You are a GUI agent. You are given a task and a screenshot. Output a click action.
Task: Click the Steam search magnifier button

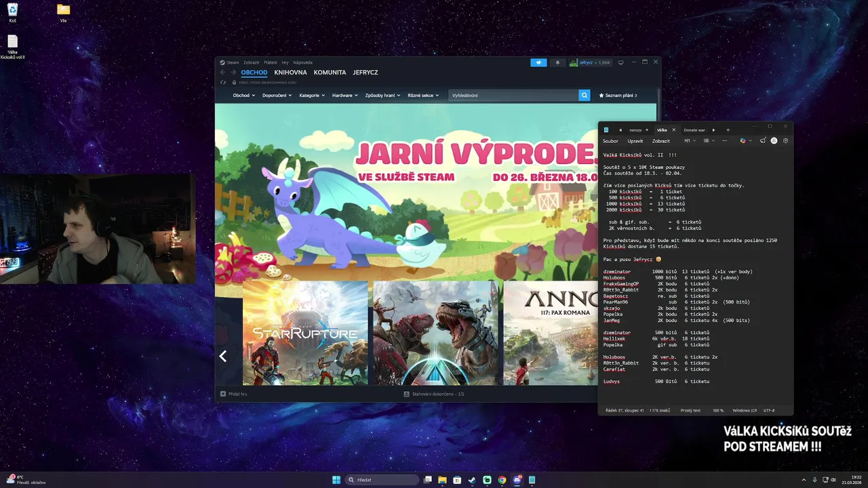tap(585, 96)
